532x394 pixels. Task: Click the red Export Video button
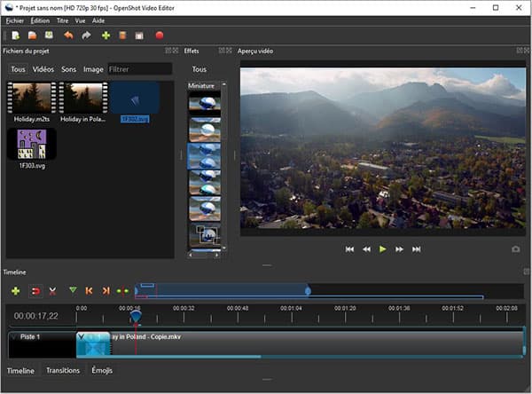pos(160,35)
